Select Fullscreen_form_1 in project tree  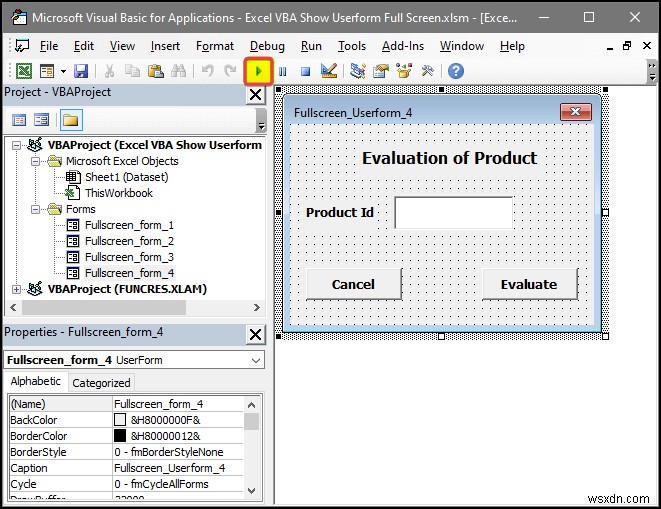129,225
